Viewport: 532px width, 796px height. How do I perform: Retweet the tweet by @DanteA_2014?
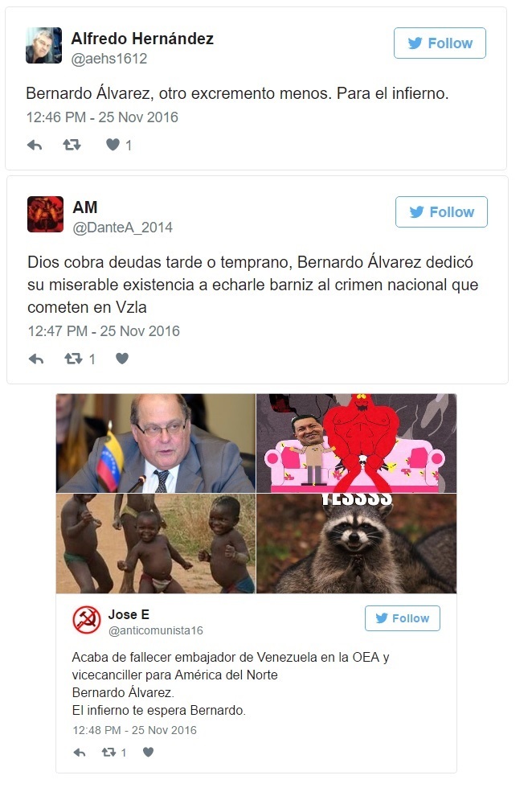pos(73,359)
